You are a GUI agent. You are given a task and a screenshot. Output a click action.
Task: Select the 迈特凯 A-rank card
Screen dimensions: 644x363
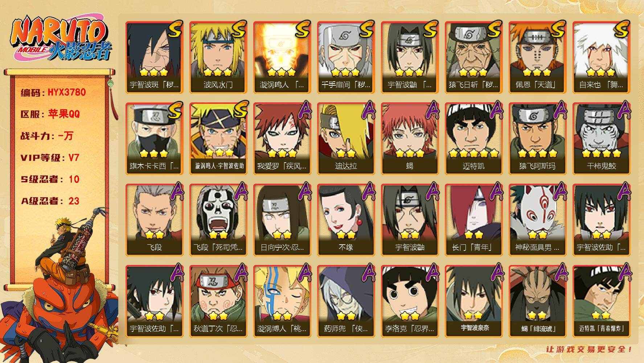click(473, 139)
